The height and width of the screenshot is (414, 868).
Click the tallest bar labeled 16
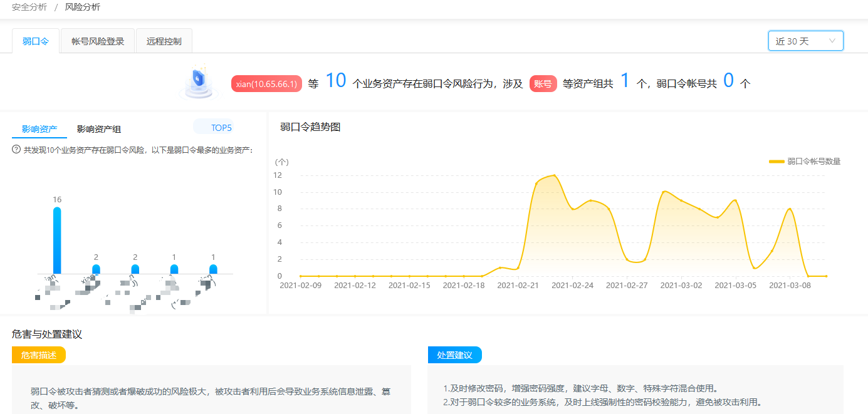(57, 238)
